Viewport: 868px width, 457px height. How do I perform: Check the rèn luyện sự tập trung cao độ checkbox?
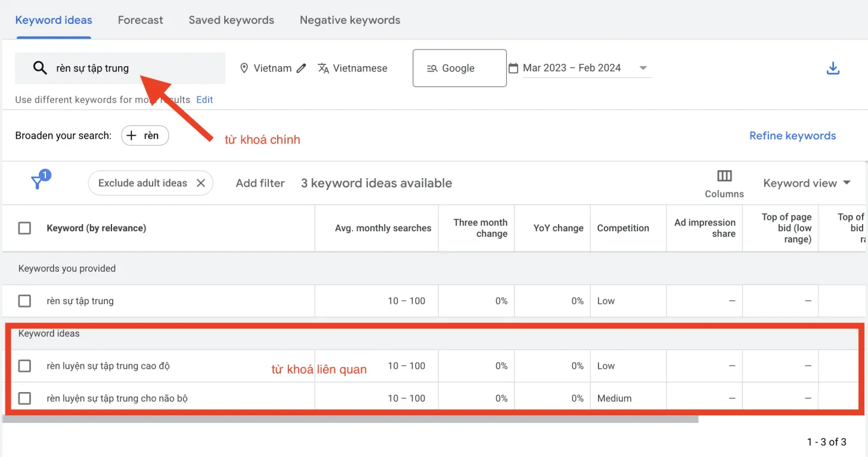point(24,366)
